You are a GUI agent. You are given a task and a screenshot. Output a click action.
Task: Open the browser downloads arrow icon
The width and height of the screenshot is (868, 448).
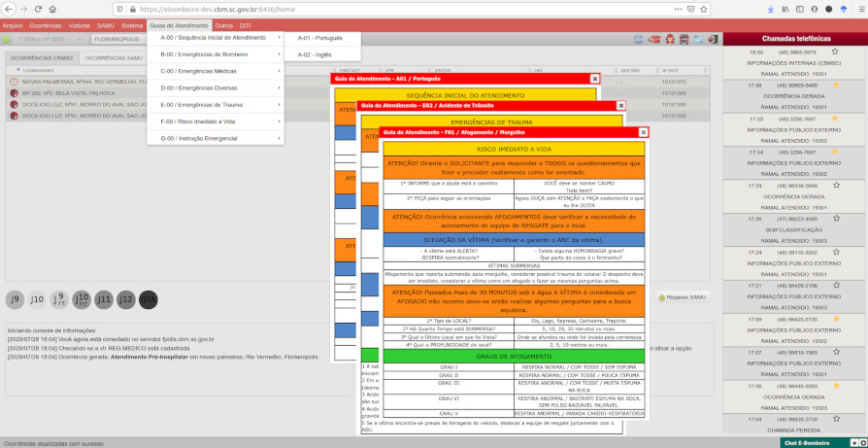pos(771,10)
